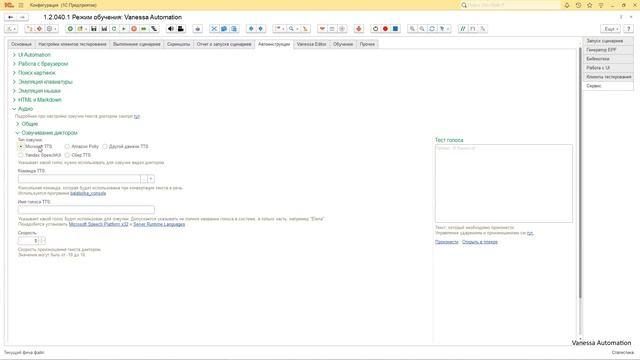Switch to the Скриншоты tab
The width and height of the screenshot is (640, 360).
pyautogui.click(x=178, y=44)
